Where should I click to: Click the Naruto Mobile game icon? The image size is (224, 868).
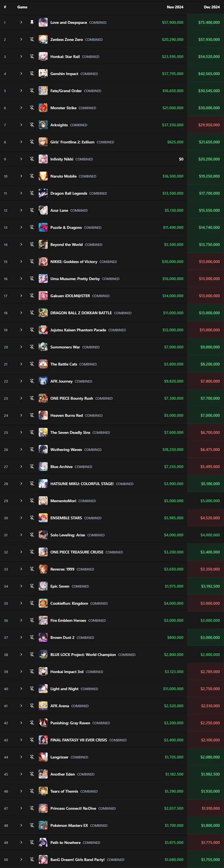click(43, 176)
